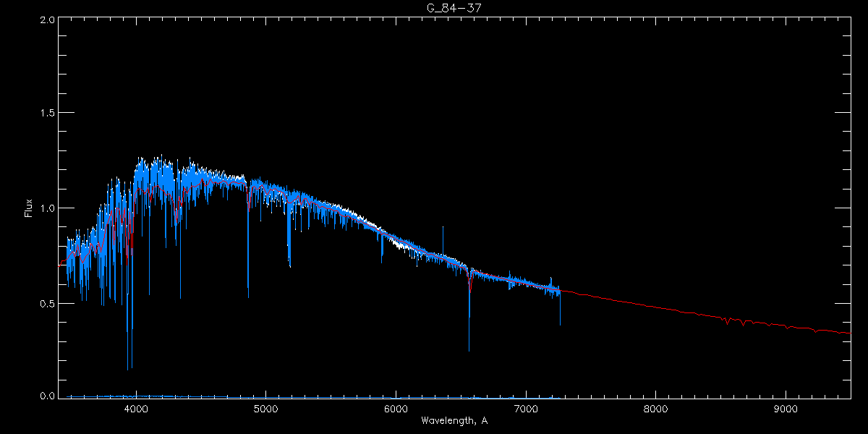Click the sharp absorption line bottom just below 5000

click(x=248, y=297)
